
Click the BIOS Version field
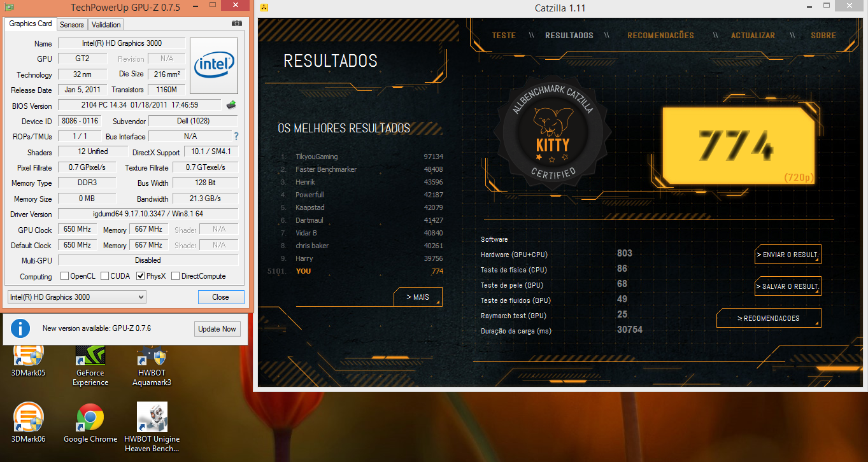(139, 105)
